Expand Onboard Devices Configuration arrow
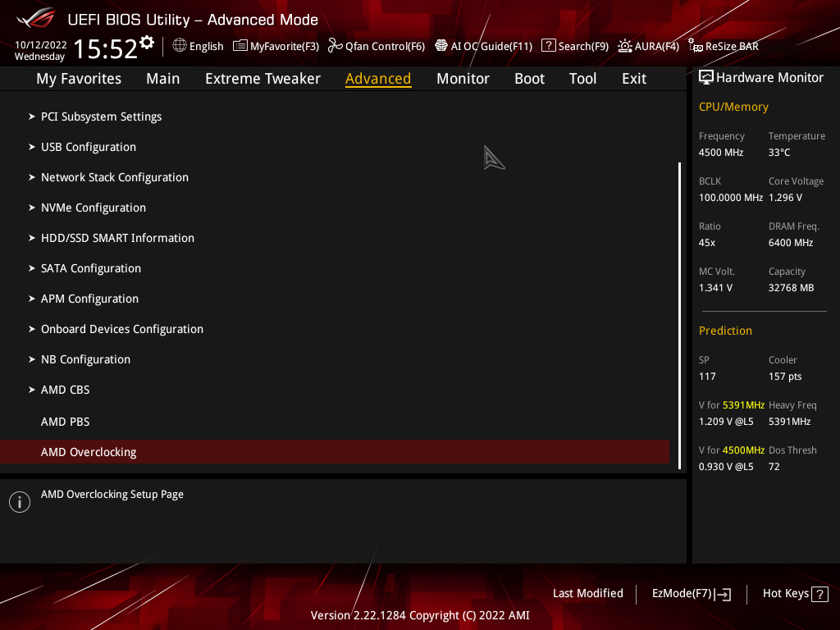840x630 pixels. pos(32,329)
